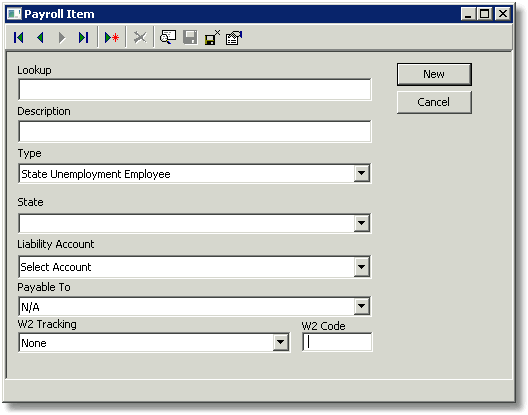Expand the W2 Tracking dropdown

tap(280, 343)
